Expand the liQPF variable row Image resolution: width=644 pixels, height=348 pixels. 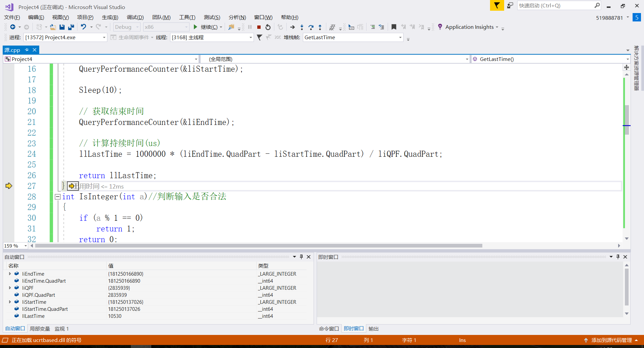10,288
